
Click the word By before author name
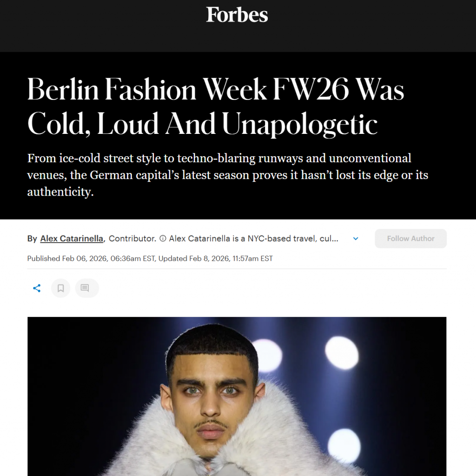click(x=32, y=238)
